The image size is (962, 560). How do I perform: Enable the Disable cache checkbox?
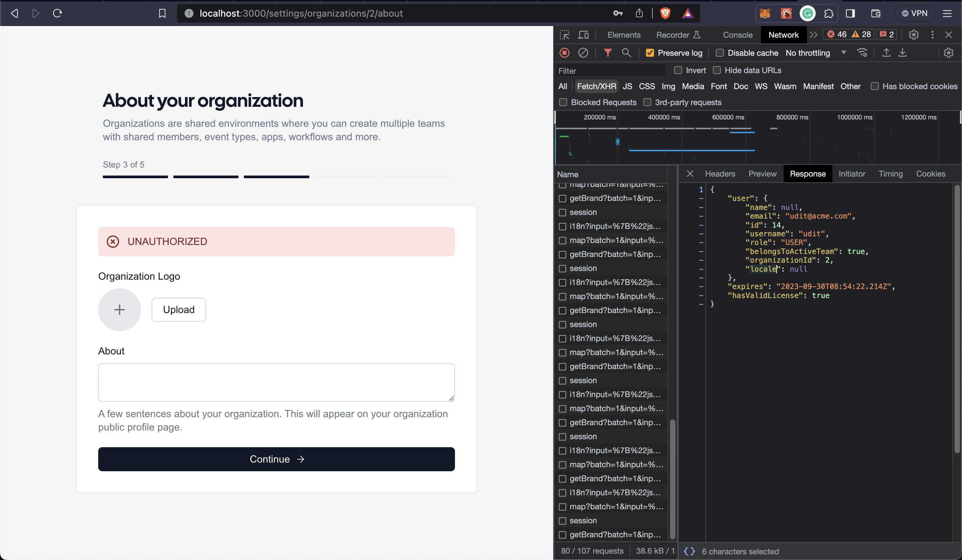coord(719,53)
